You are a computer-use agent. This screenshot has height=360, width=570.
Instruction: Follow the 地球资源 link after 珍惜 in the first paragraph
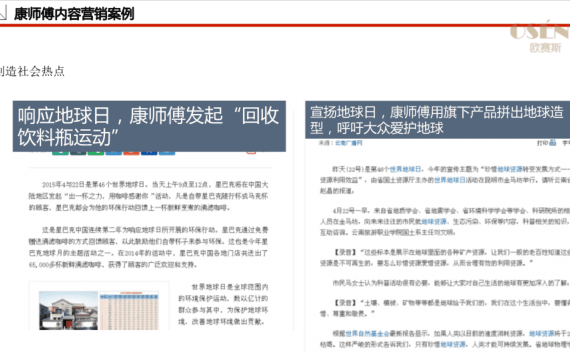[x=510, y=169]
